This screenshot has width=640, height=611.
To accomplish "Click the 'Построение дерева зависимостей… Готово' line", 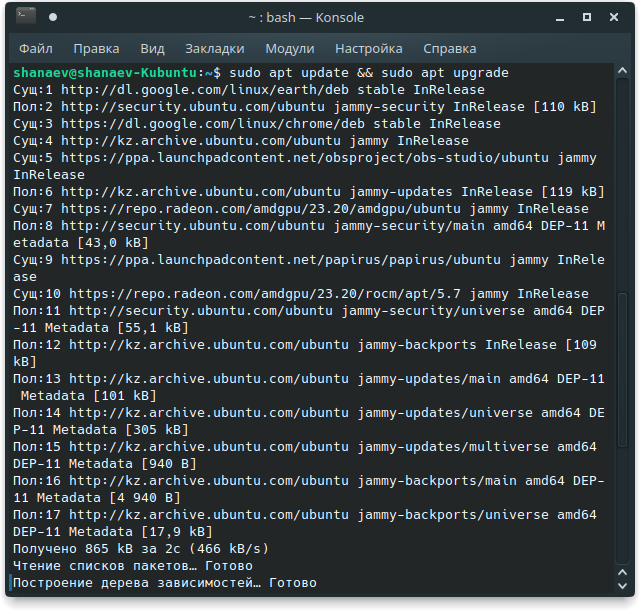I will (165, 583).
